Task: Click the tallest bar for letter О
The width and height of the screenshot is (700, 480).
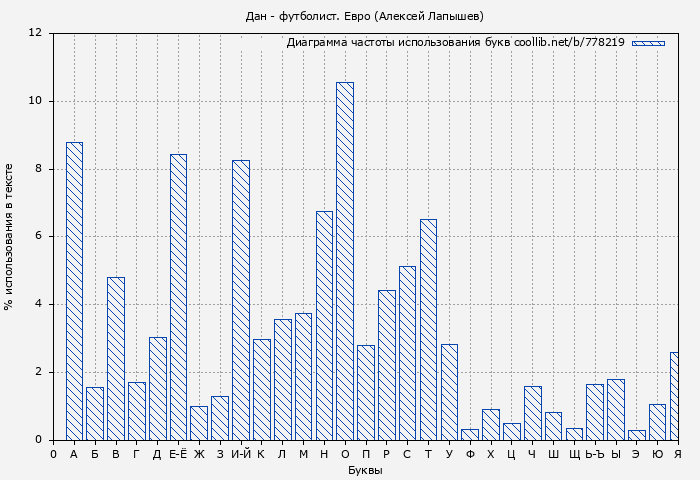Action: coord(344,260)
